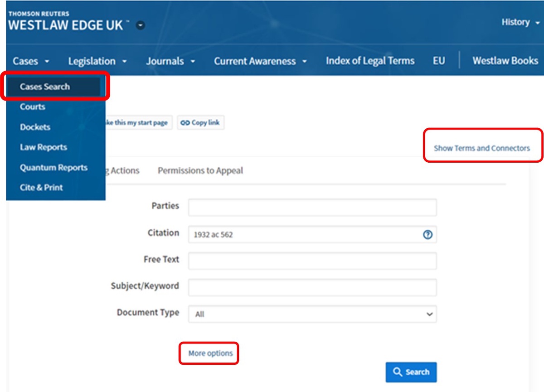This screenshot has height=392, width=544.
Task: Select Cases Search in the Cases menu
Action: 44,87
